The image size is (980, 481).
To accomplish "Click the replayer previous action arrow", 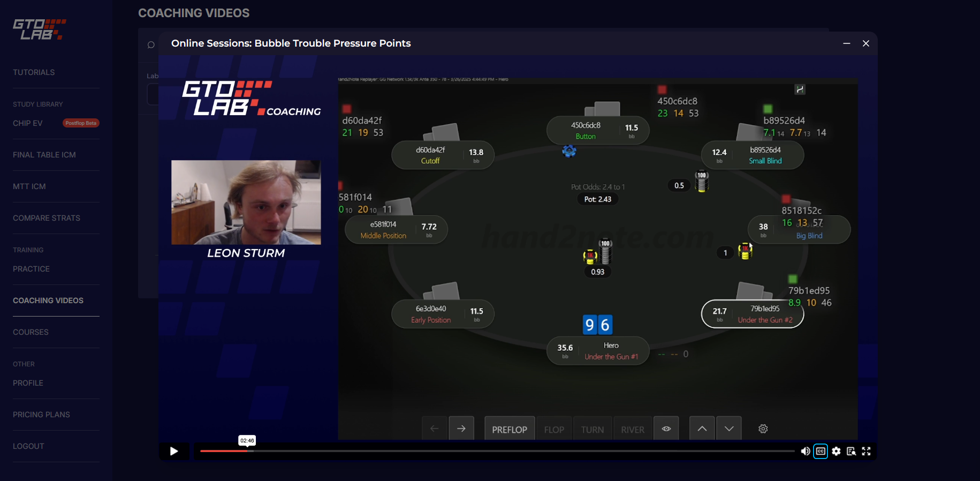I will (435, 429).
